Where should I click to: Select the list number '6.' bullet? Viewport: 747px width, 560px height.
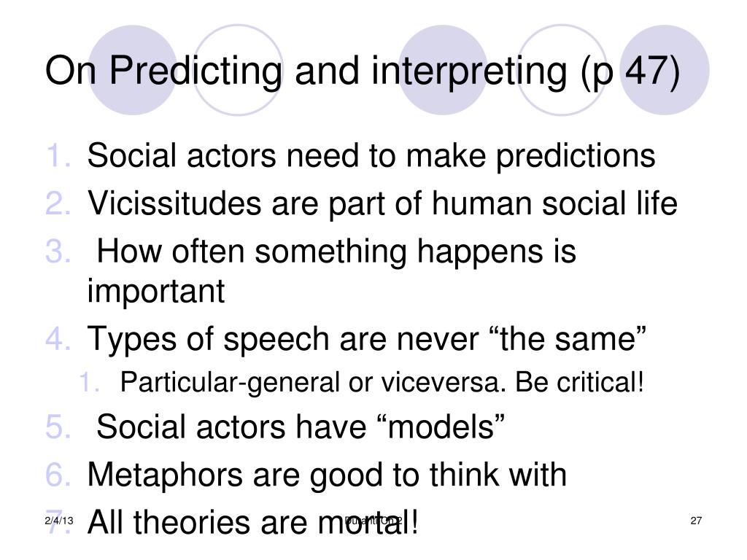[58, 474]
